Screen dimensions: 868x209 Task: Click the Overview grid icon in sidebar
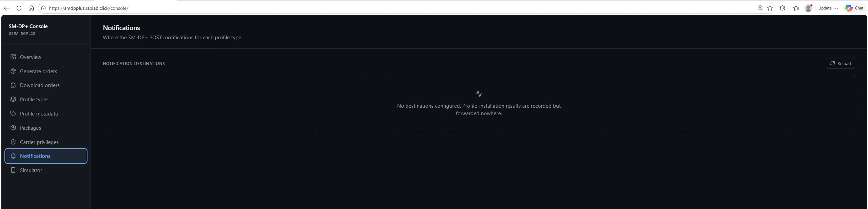[13, 57]
